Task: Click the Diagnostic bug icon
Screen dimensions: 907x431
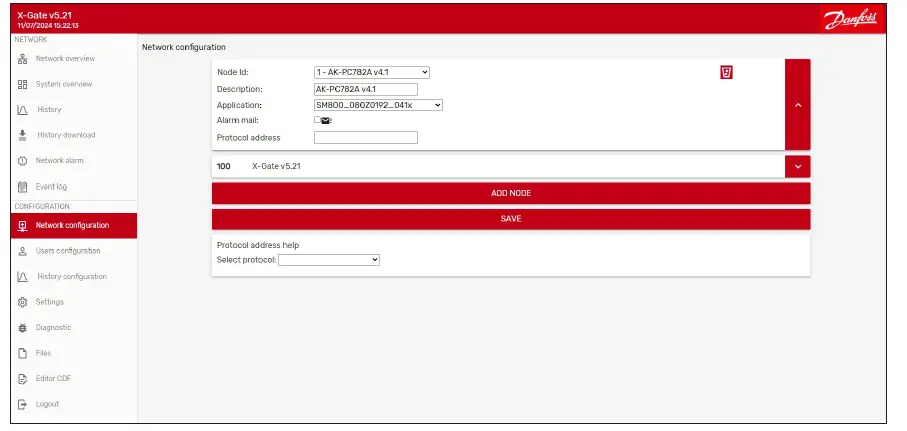Action: 23,327
